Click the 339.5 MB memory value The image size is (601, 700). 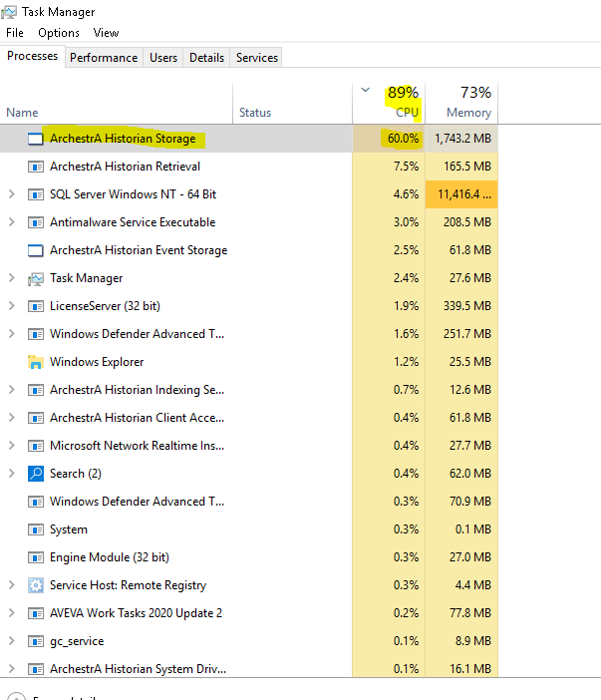[467, 306]
